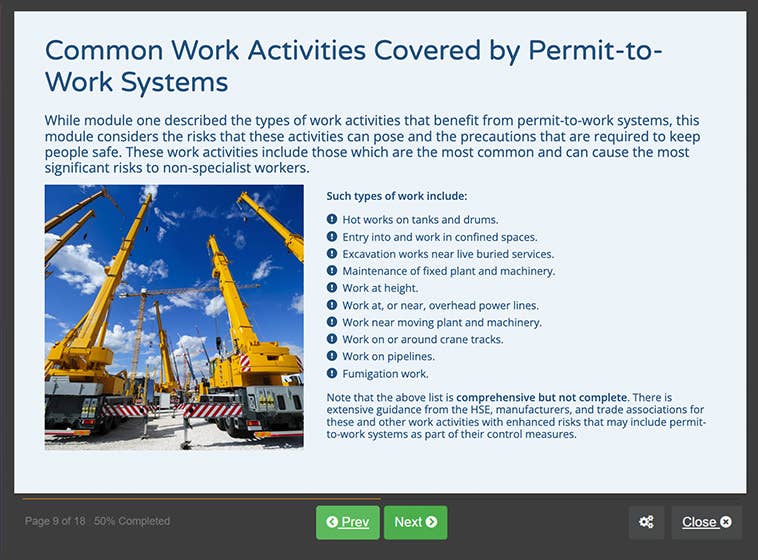Click the icon beside Hot works on tanks
This screenshot has width=758, height=560.
[x=332, y=220]
